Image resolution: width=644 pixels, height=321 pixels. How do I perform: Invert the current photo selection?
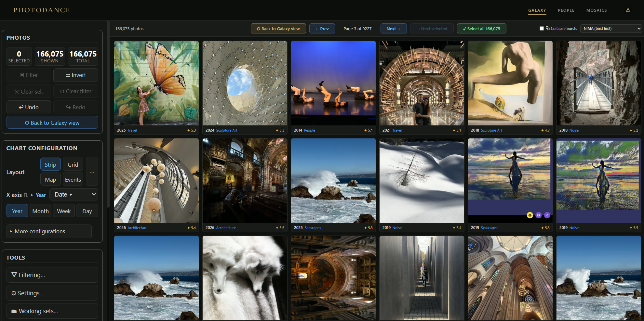(x=76, y=75)
